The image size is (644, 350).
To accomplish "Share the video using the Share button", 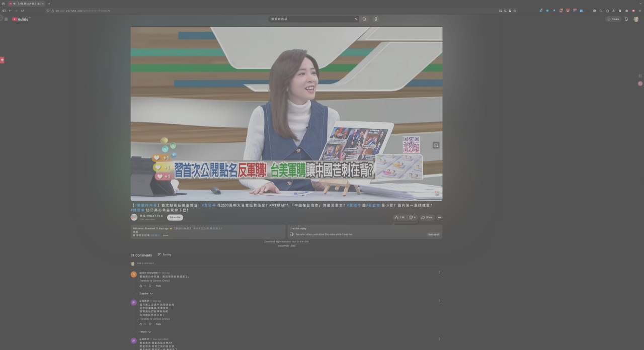I will [x=427, y=217].
